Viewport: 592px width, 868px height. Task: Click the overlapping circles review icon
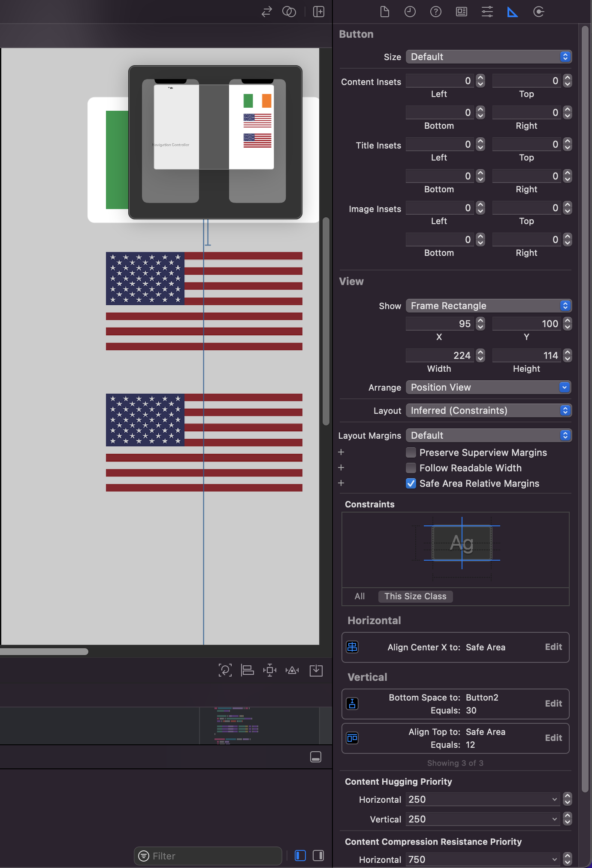click(x=289, y=12)
